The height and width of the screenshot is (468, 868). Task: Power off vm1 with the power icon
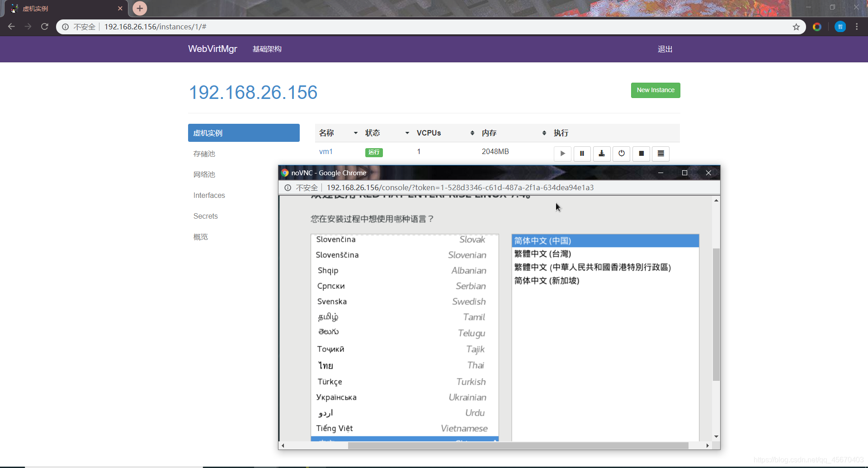coord(622,154)
